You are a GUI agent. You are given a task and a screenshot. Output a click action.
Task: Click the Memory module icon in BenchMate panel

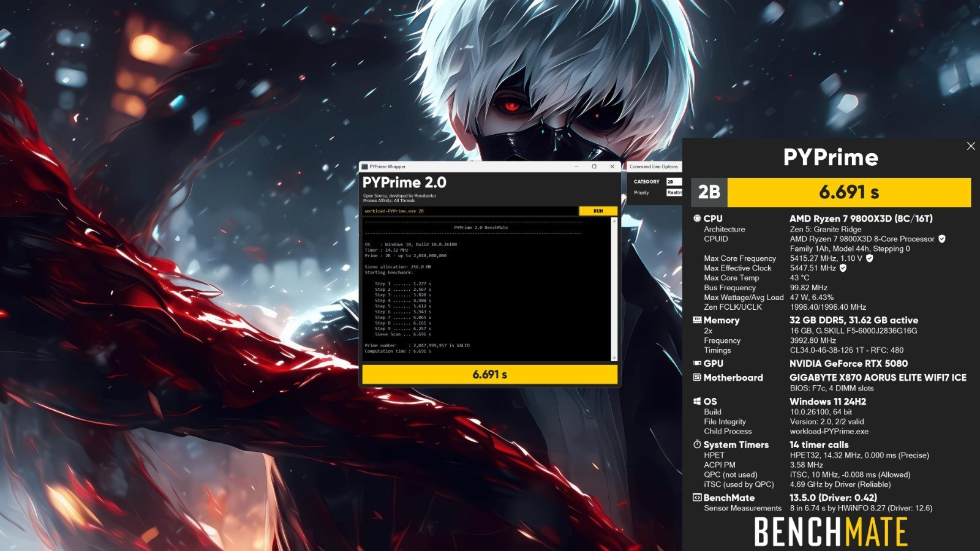pos(697,320)
